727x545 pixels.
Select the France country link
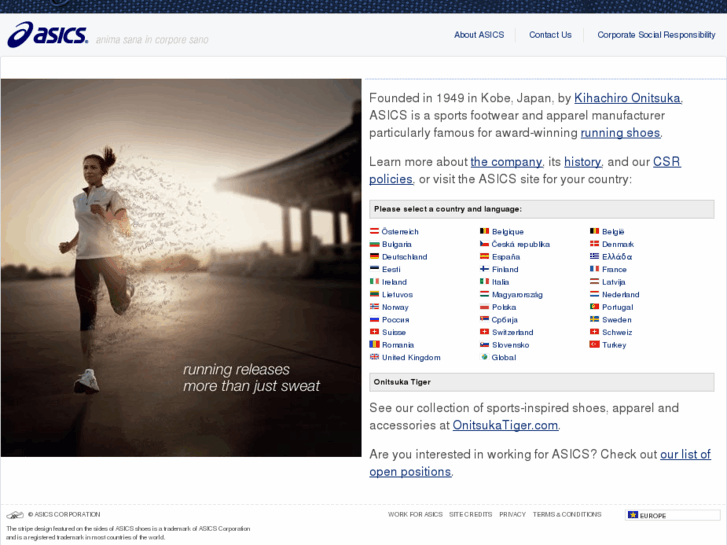(614, 269)
